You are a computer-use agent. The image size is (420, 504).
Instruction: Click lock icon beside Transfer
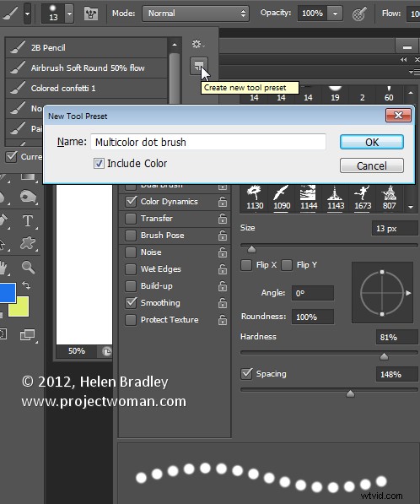coord(223,219)
